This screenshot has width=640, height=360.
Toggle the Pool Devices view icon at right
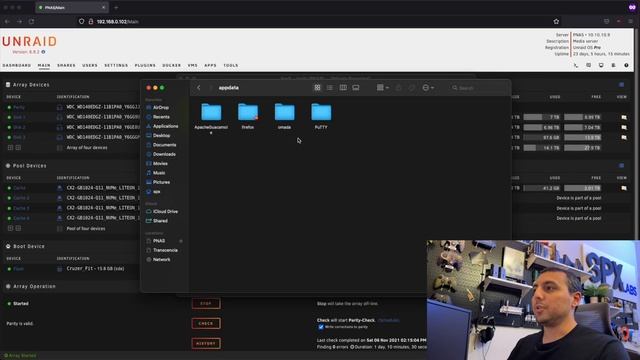click(x=621, y=166)
